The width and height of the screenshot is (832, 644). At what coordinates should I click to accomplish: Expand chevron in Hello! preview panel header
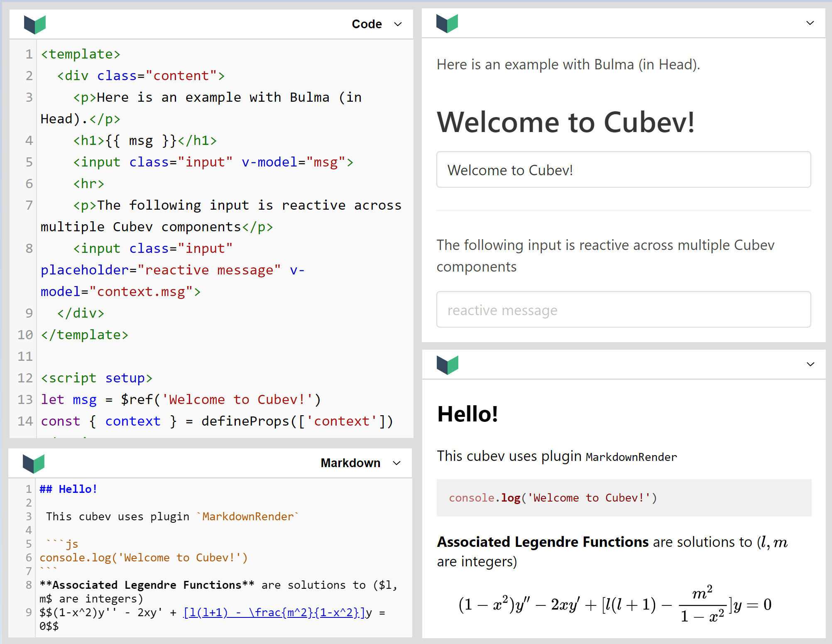tap(810, 364)
